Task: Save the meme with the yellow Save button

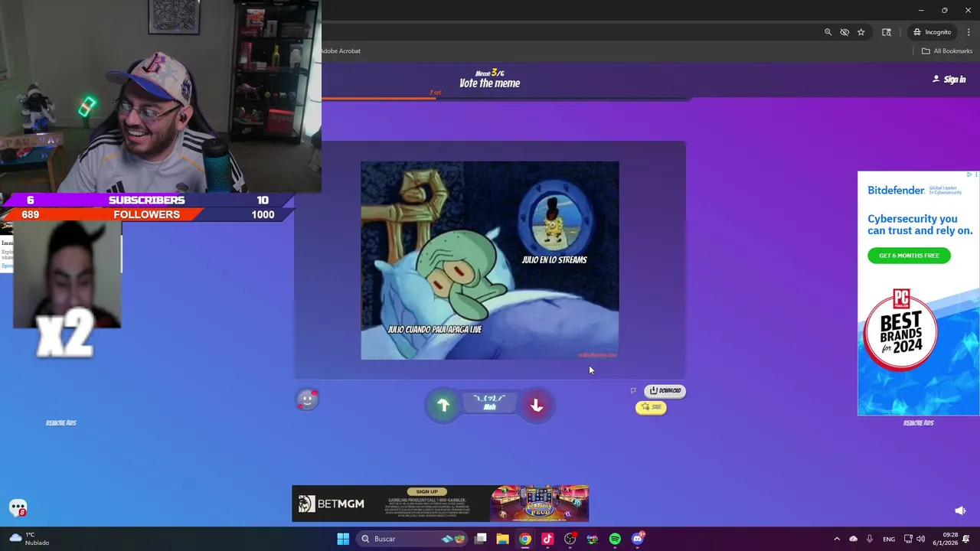Action: (x=652, y=407)
